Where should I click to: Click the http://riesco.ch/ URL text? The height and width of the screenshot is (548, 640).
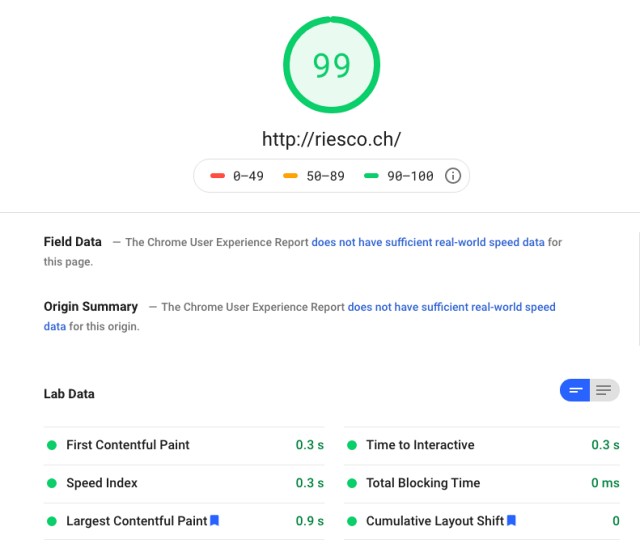point(331,139)
